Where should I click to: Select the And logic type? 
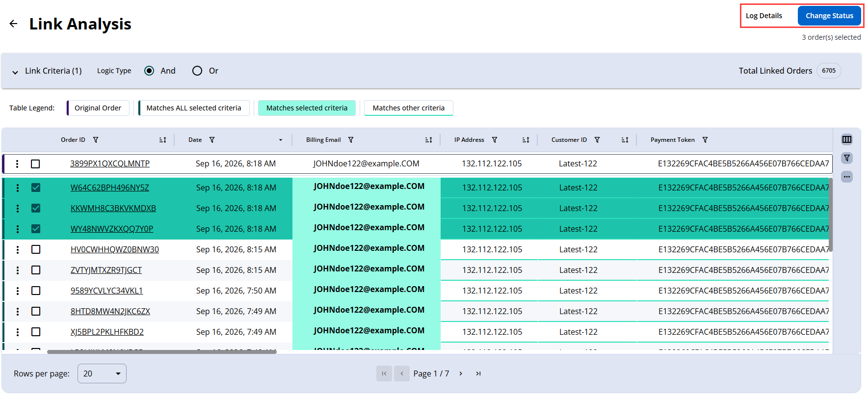[149, 71]
